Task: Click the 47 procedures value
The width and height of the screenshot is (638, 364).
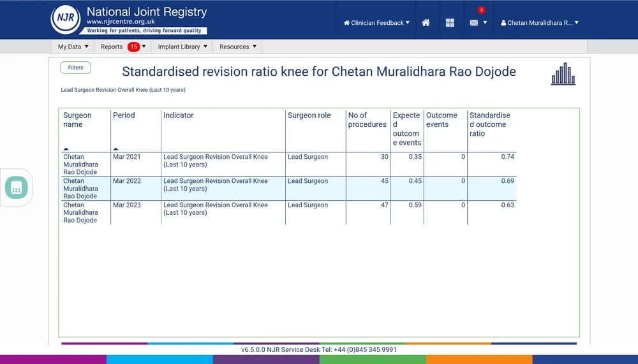Action: pos(385,205)
